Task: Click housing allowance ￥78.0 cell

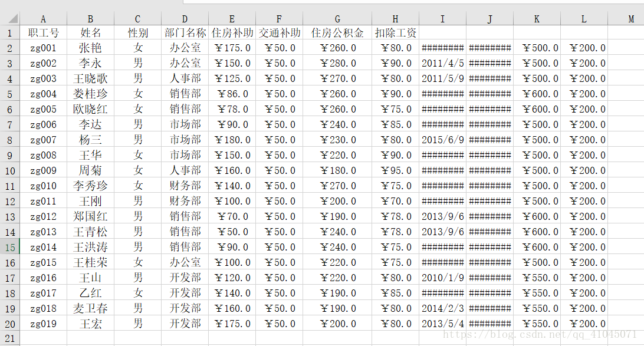Action: pos(232,109)
